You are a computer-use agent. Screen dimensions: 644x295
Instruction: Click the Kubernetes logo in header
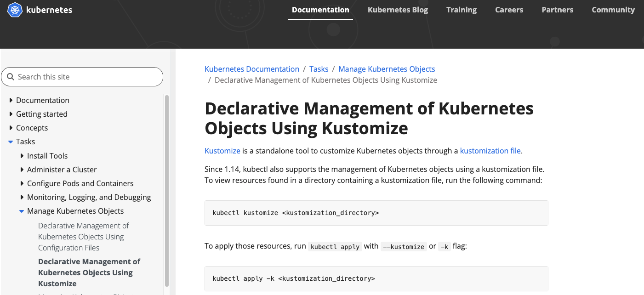point(40,10)
